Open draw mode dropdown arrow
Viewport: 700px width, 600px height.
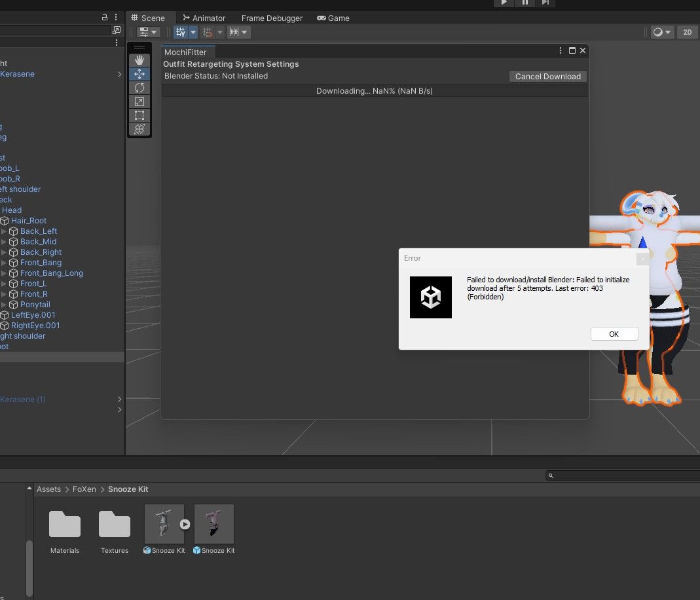point(668,32)
